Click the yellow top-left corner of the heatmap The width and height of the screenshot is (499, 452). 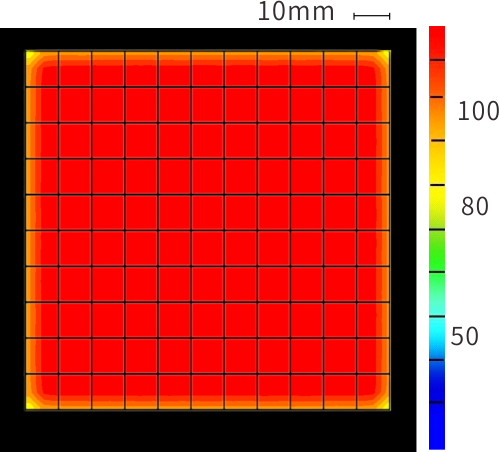(30, 55)
